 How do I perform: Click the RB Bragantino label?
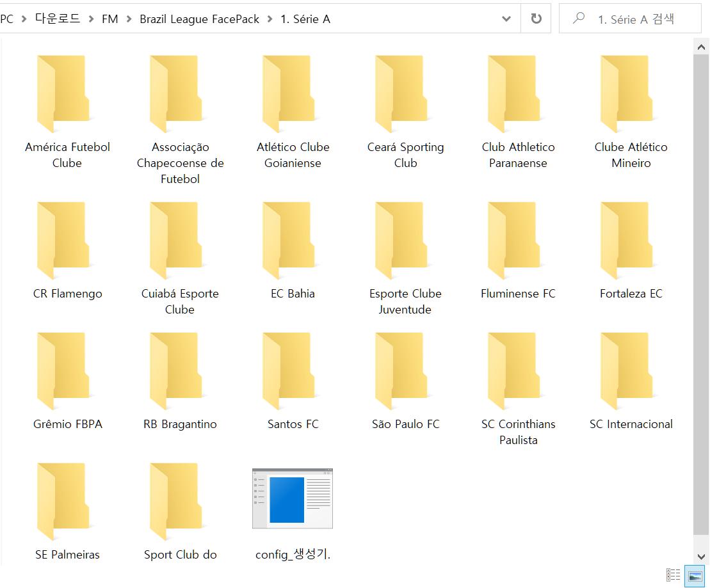click(180, 424)
